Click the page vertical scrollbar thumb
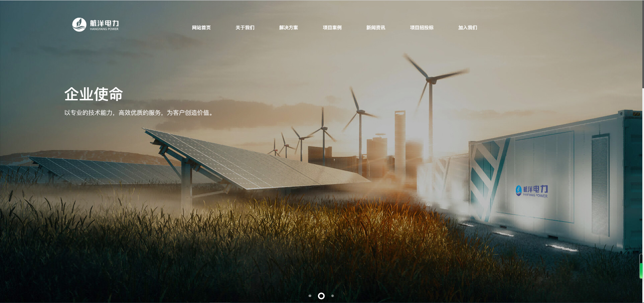This screenshot has height=303, width=644. [x=643, y=44]
